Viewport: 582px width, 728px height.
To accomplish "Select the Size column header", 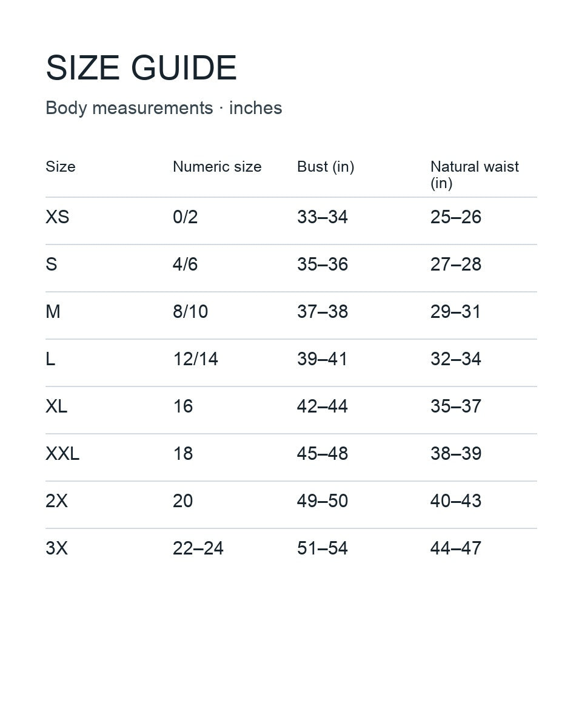I will (x=61, y=167).
